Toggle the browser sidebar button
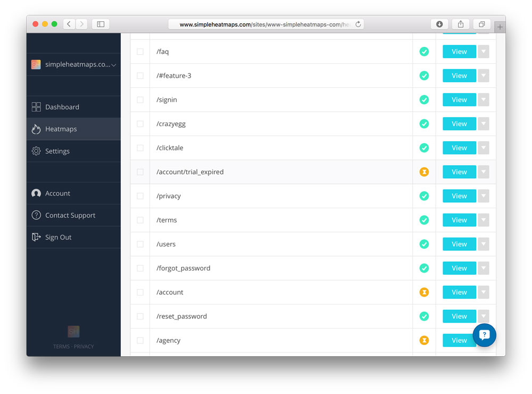Screen dimensions: 532x394 point(101,24)
